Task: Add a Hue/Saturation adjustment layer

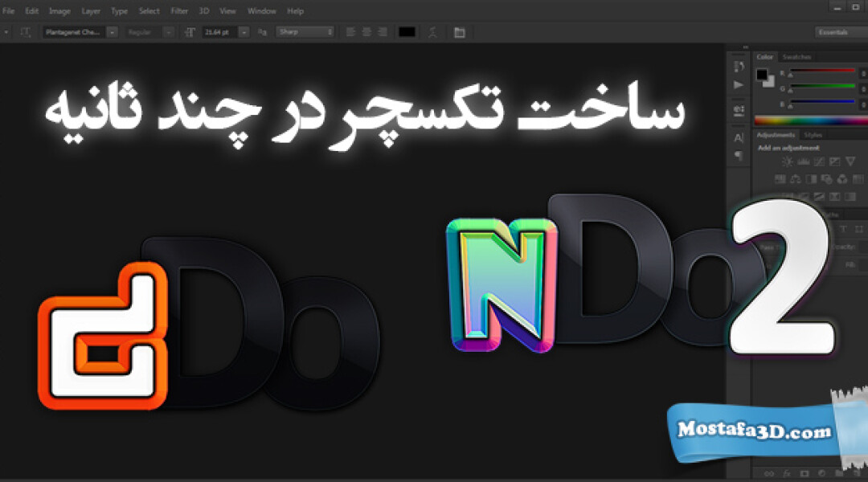Action: (x=780, y=182)
